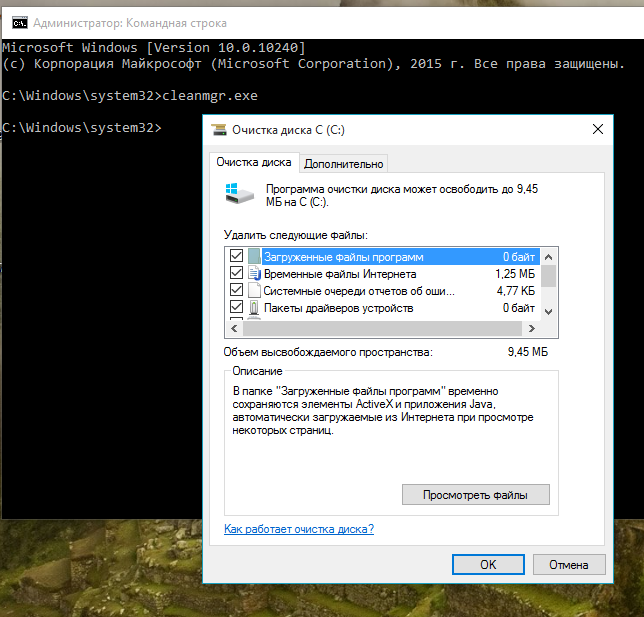This screenshot has height=617, width=644.
Task: Toggle Системные очереди отчетов об ошибках checkbox
Action: [237, 290]
